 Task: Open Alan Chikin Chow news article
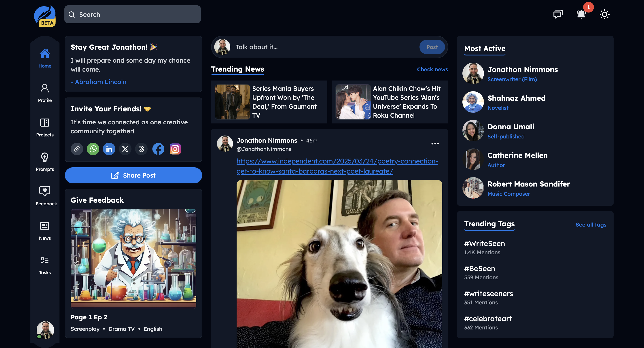pos(390,102)
